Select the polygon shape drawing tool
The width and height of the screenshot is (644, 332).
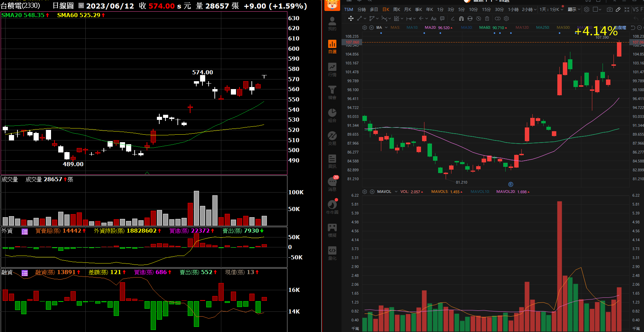tap(372, 19)
